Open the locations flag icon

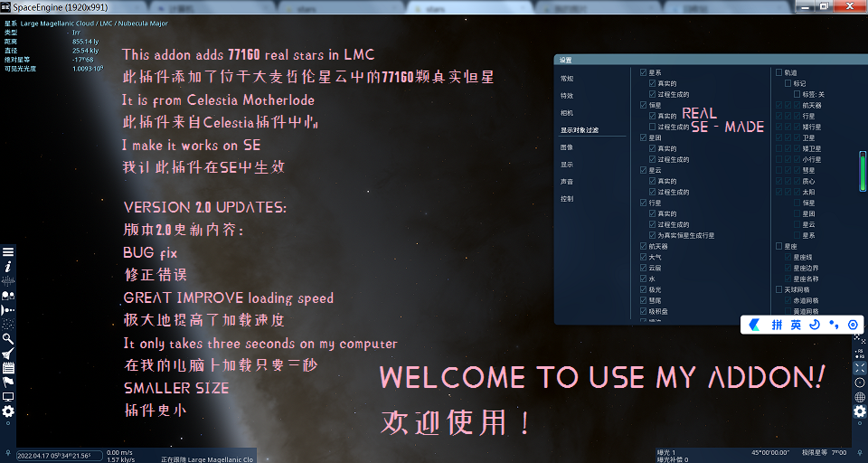click(x=8, y=383)
